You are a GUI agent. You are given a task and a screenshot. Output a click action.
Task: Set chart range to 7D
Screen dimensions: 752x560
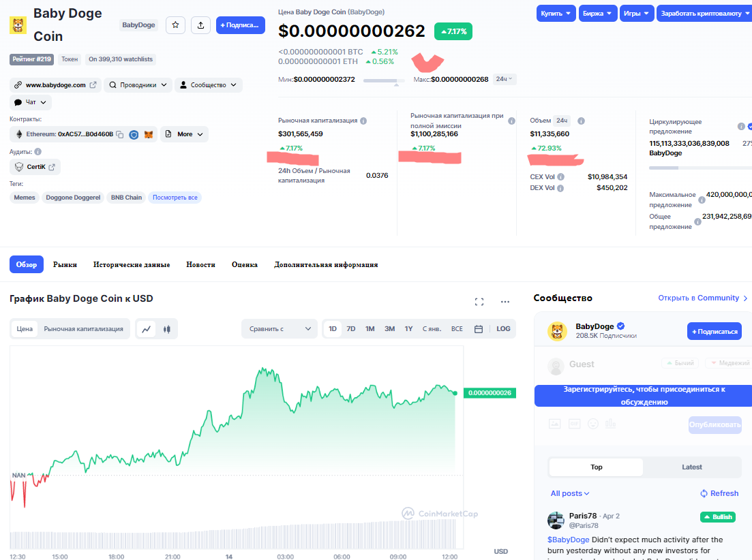[351, 329]
